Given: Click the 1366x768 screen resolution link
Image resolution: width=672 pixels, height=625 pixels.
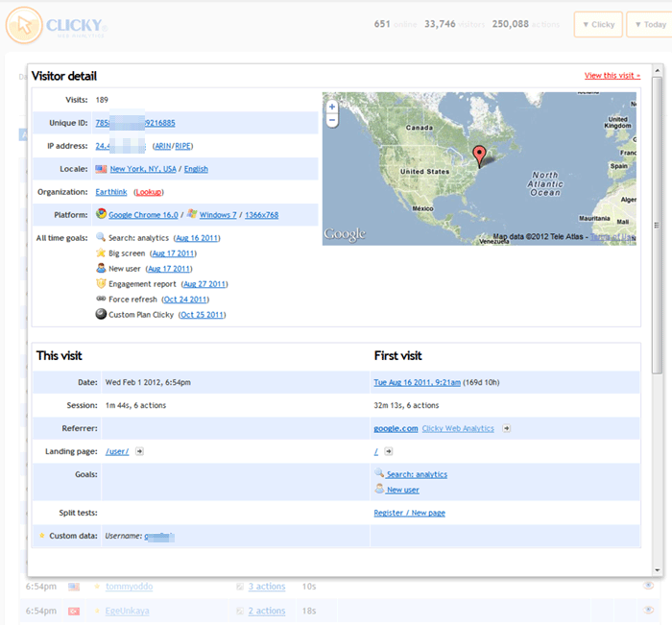Looking at the screenshot, I should click(x=259, y=215).
